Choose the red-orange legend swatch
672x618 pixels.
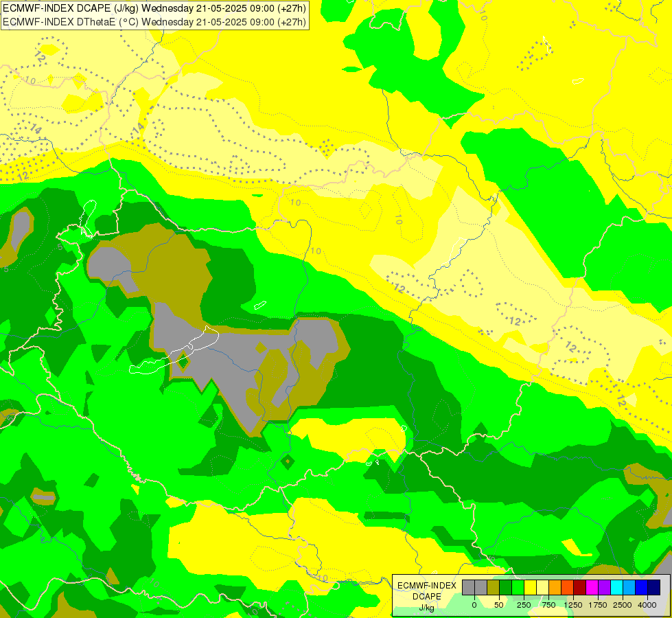(568, 587)
